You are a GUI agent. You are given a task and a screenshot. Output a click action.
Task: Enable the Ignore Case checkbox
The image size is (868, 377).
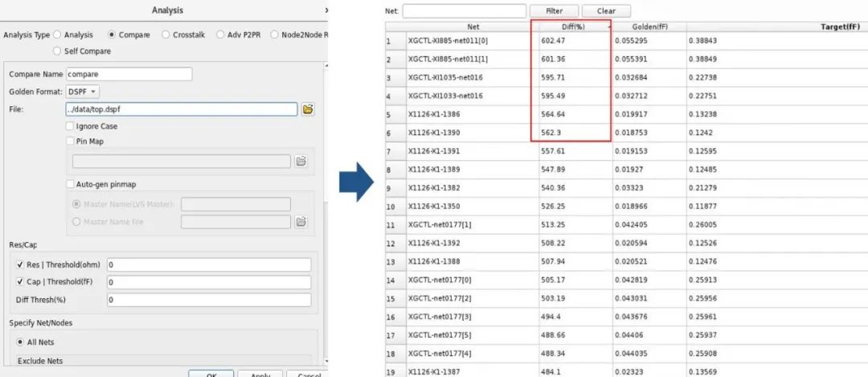click(70, 125)
